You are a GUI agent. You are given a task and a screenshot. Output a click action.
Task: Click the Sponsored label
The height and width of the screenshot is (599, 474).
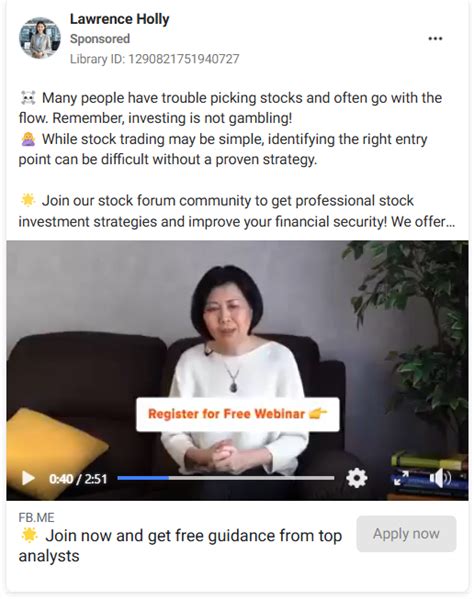pos(100,39)
